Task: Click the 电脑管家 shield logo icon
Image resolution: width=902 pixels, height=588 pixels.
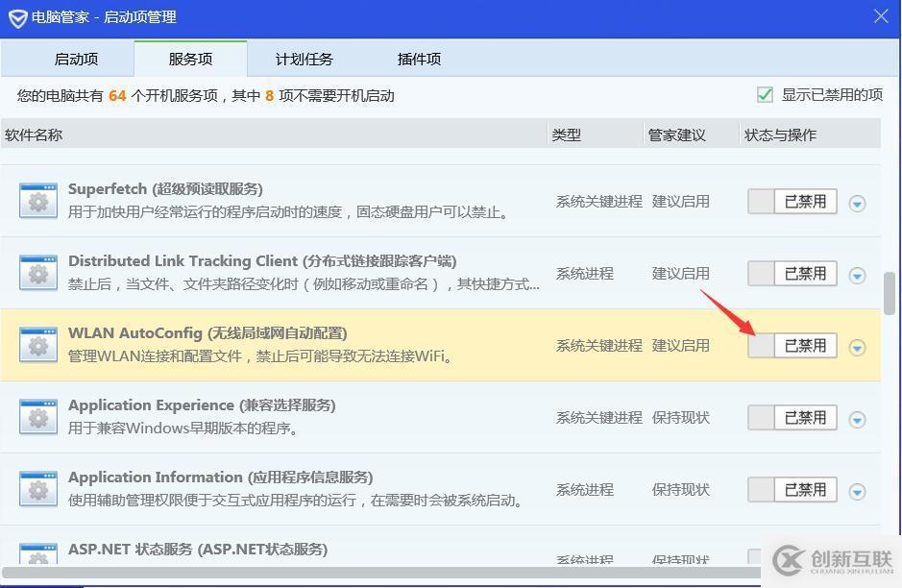Action: click(18, 18)
